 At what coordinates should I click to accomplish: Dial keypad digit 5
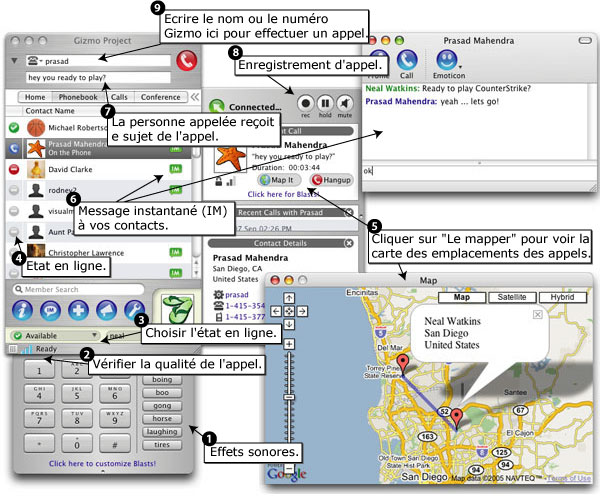77,394
